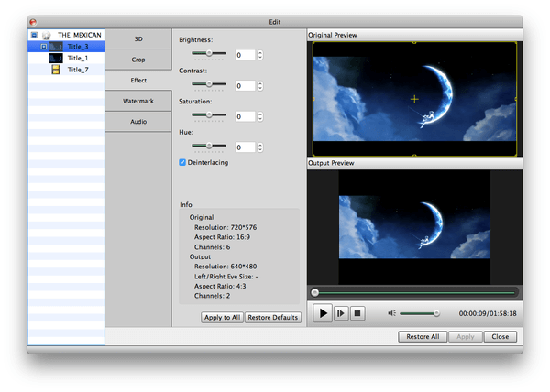Image resolution: width=550 pixels, height=392 pixels.
Task: Toggle checkbox beside THE_MEXICAN
Action: [34, 35]
